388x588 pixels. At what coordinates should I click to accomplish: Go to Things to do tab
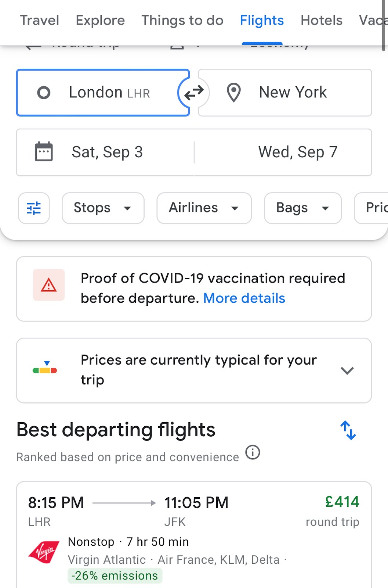(x=182, y=21)
